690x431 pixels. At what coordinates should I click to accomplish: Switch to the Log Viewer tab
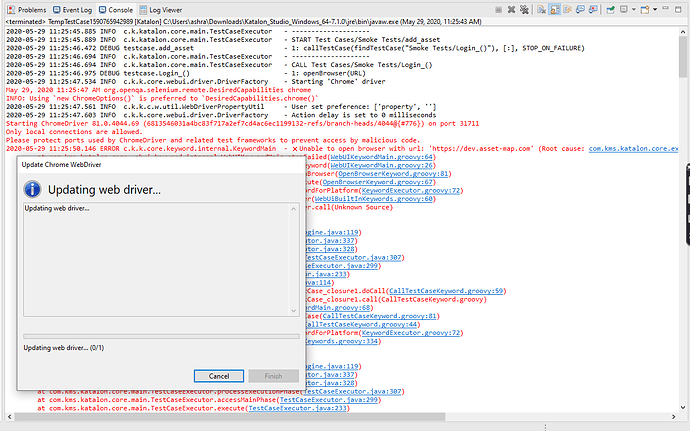pyautogui.click(x=161, y=10)
